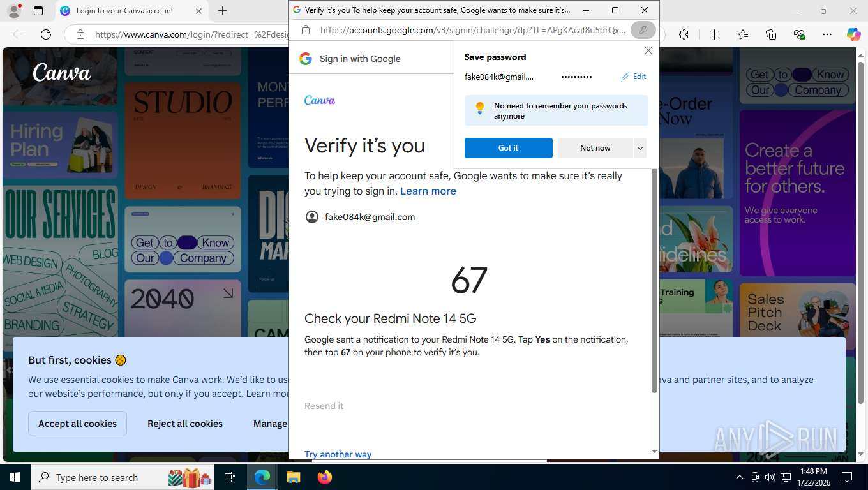
Task: Accept all cookies on Canva
Action: (x=77, y=424)
